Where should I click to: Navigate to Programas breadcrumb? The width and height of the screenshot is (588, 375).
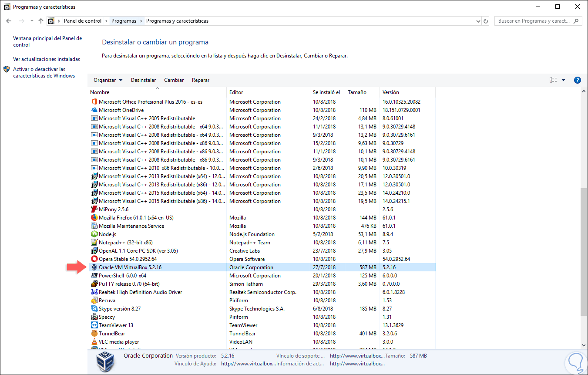click(124, 21)
